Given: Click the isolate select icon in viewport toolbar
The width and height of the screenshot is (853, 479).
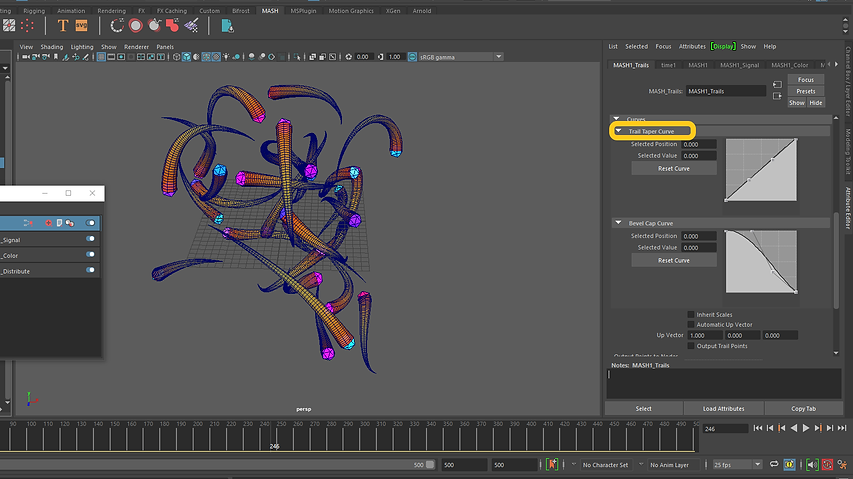Looking at the screenshot, I should [x=297, y=57].
